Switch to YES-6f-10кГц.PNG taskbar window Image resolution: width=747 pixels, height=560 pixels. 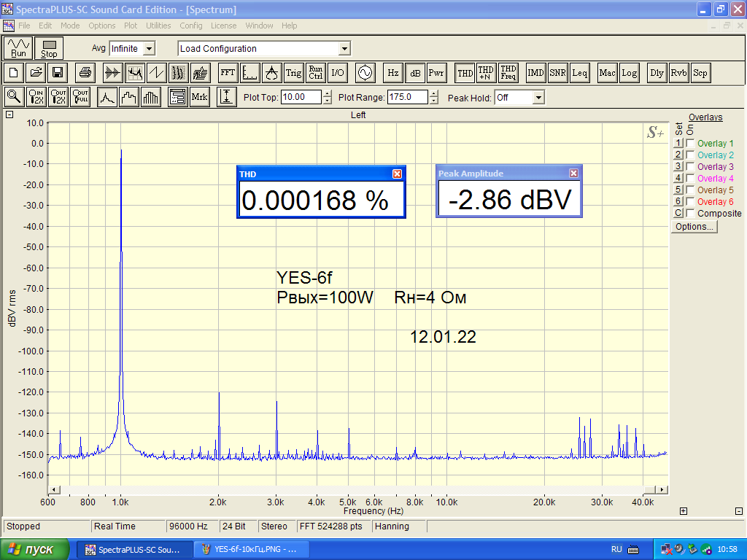click(x=252, y=550)
